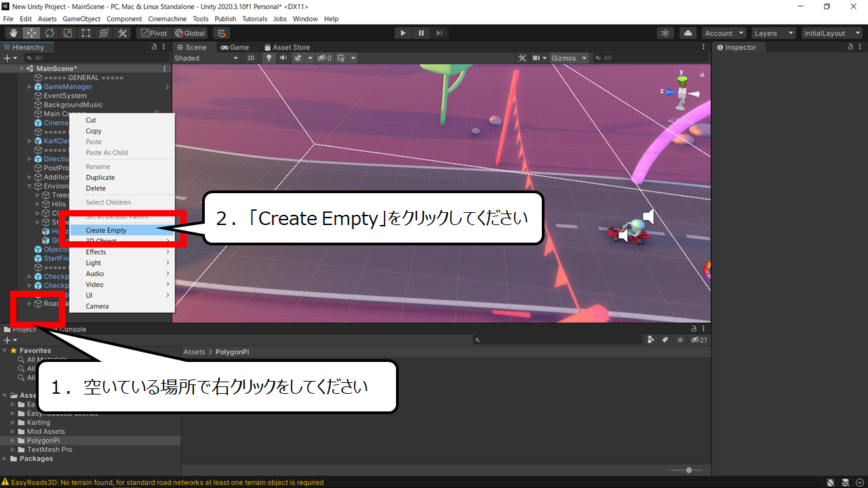868x488 pixels.
Task: Open the Cinemachine menu
Action: point(167,19)
